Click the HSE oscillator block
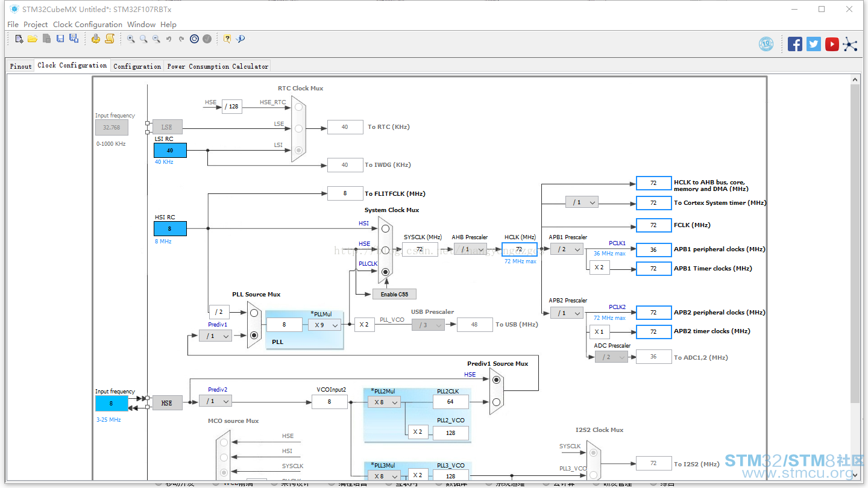The image size is (868, 488). point(167,403)
